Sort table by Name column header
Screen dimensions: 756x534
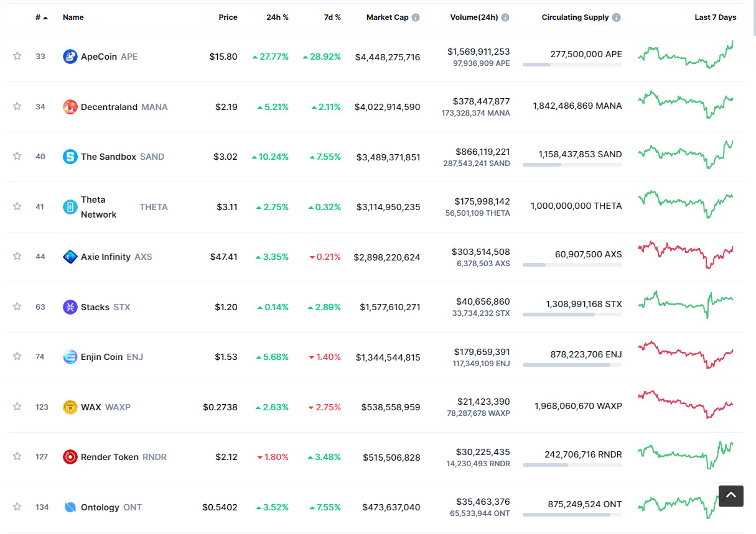73,17
